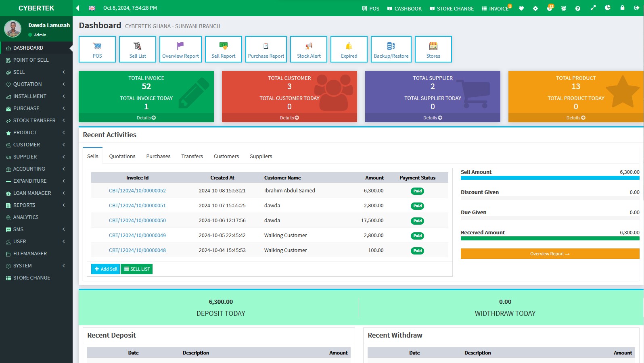
Task: Click the settings gear icon in top bar
Action: (x=535, y=8)
